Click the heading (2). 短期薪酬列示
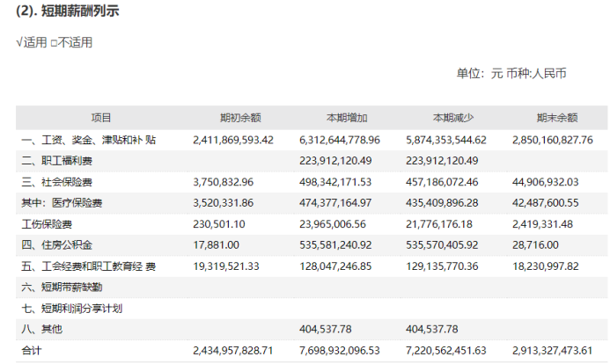 (68, 12)
